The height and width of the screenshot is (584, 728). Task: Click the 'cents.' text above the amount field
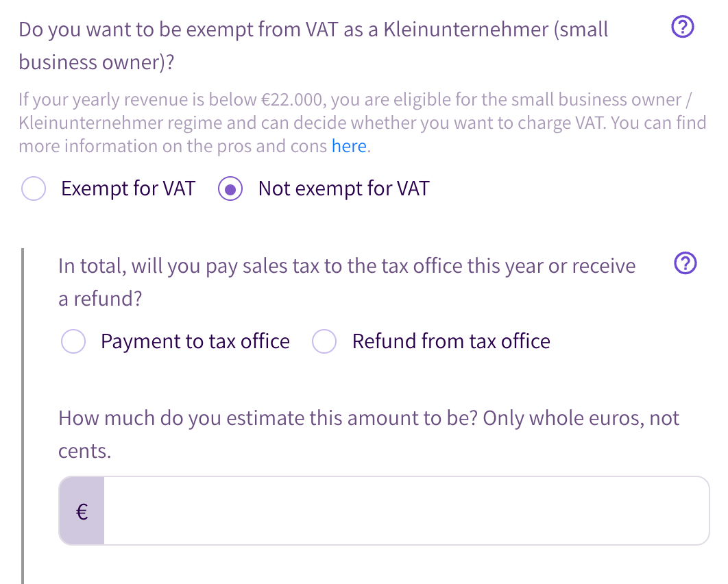85,451
